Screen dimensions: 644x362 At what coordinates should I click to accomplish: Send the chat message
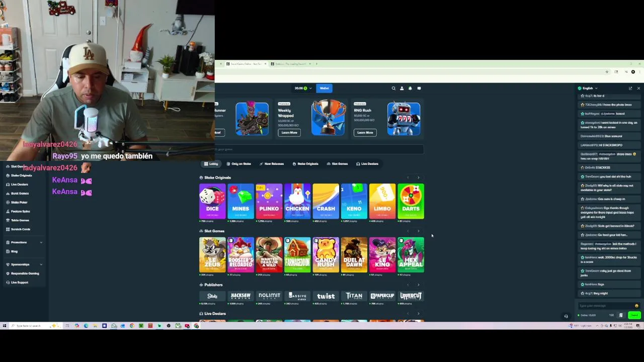click(x=634, y=315)
